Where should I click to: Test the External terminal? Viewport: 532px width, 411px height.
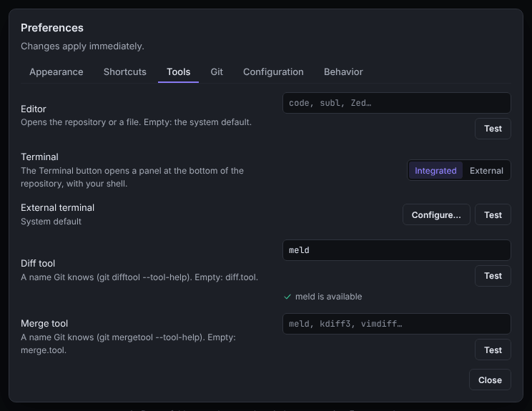click(493, 214)
